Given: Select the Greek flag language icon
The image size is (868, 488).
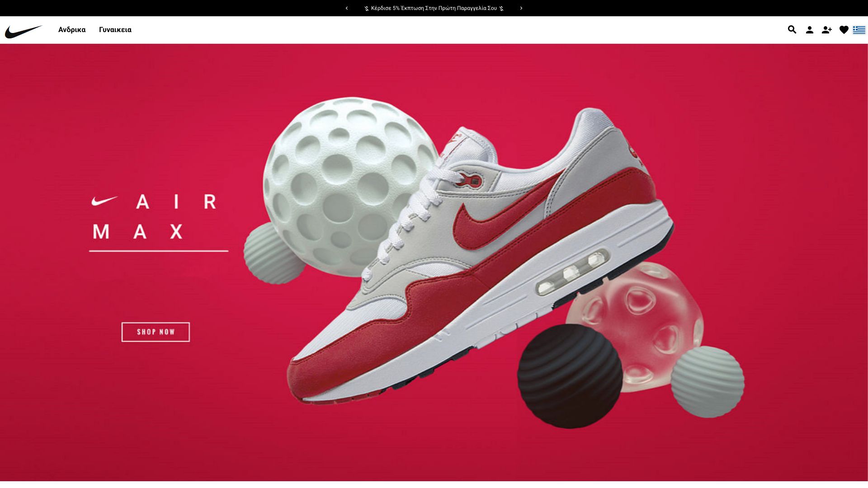Looking at the screenshot, I should tap(859, 30).
